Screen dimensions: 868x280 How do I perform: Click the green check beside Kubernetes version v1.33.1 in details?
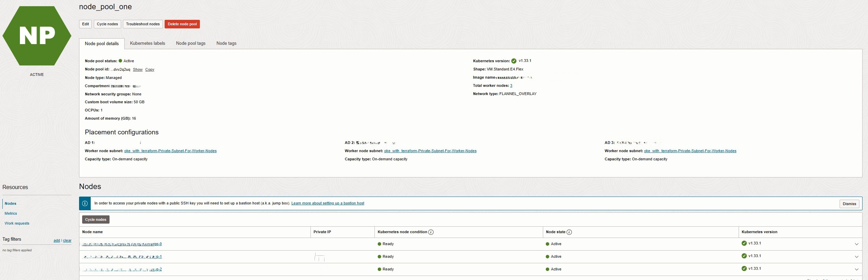click(x=514, y=61)
